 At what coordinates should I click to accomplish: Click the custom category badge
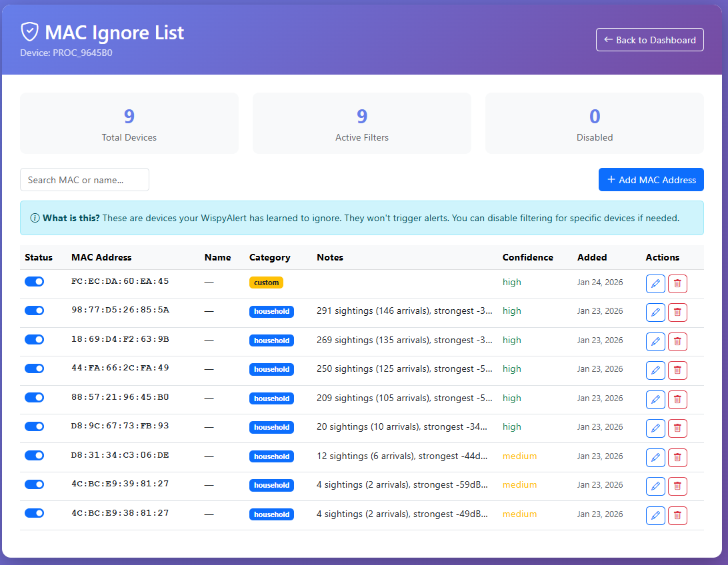coord(266,282)
